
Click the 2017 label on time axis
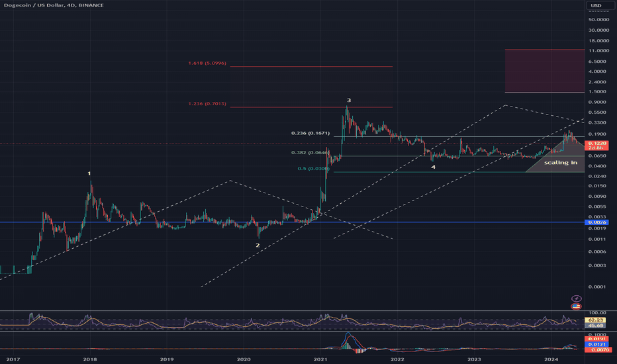click(13, 359)
